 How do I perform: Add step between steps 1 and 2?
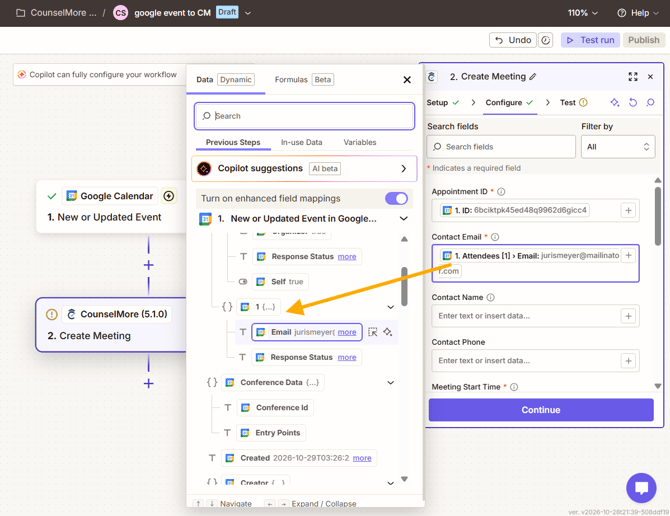(x=148, y=265)
